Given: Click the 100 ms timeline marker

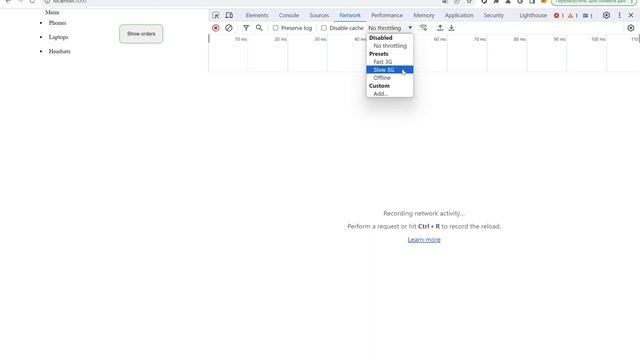Looking at the screenshot, I should tap(598, 39).
